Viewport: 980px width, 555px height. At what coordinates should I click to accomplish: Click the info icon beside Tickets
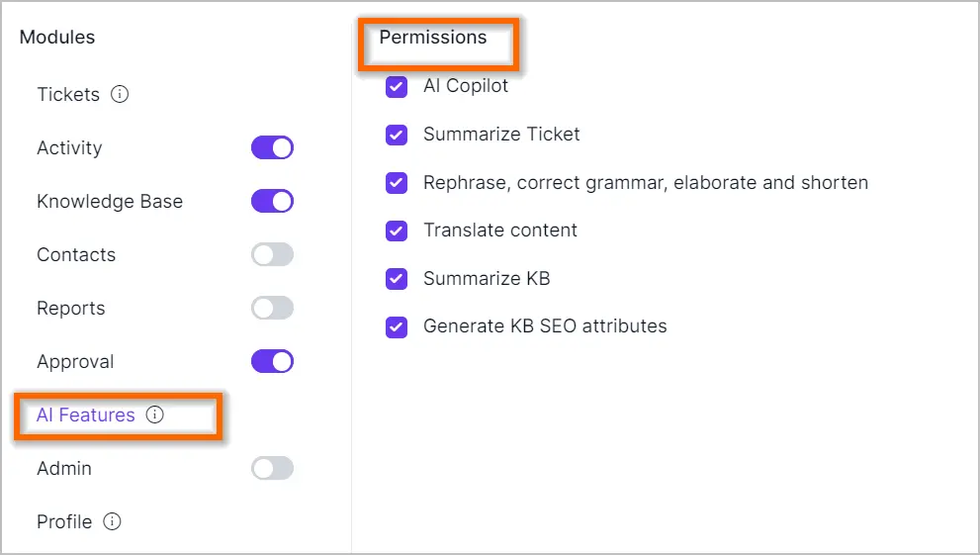(120, 94)
